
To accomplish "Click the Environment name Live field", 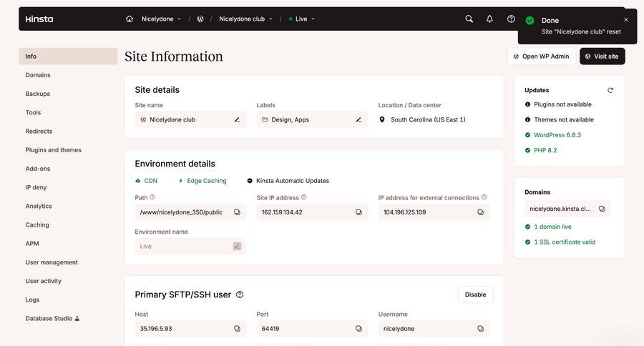I will point(190,246).
